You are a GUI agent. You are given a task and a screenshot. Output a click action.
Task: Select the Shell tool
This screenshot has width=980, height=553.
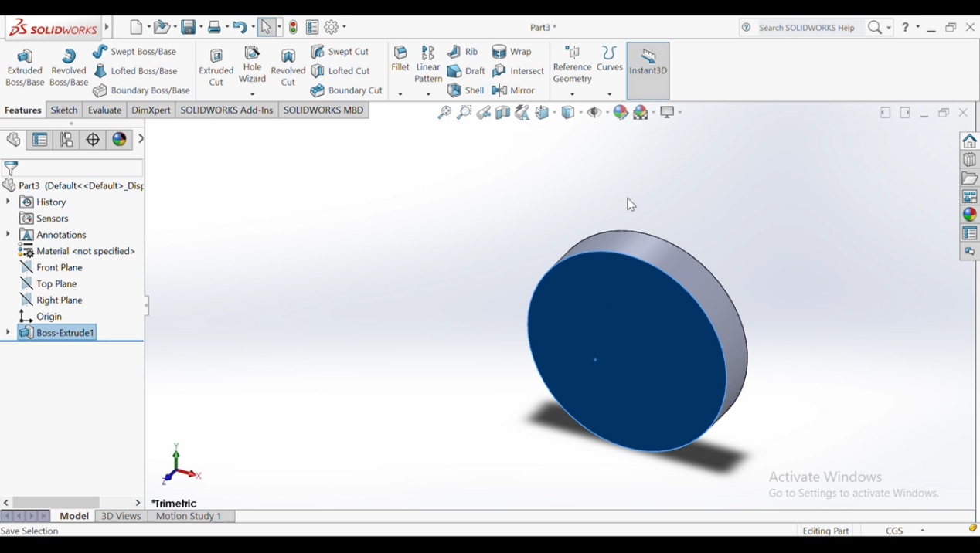click(x=465, y=90)
